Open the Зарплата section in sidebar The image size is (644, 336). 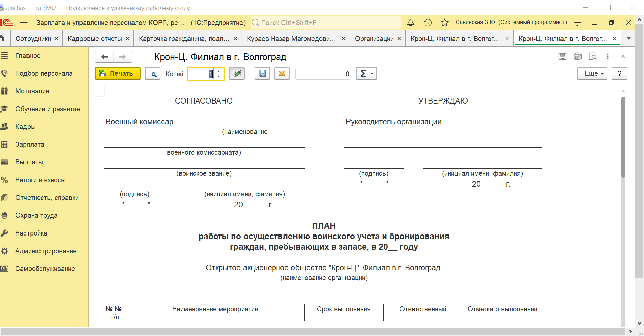(x=30, y=144)
